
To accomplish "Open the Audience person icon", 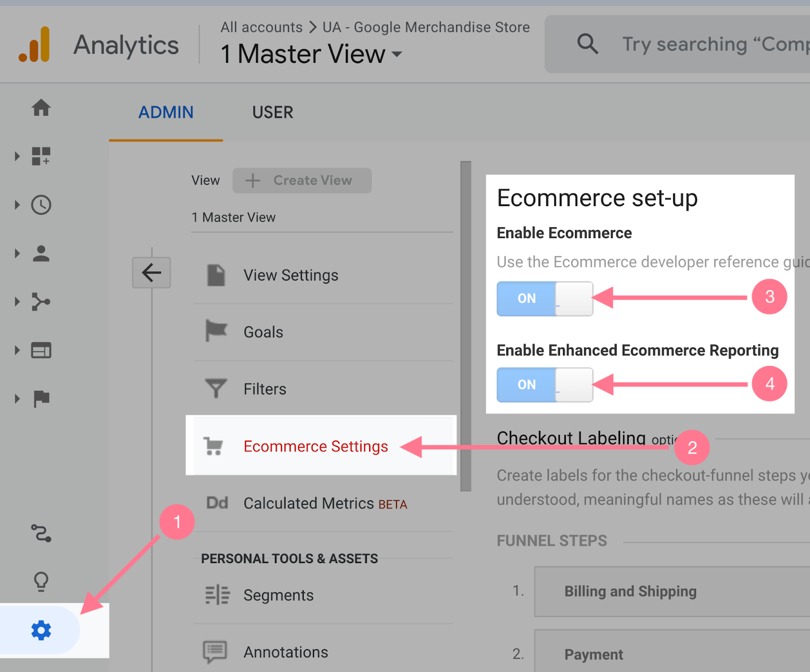I will coord(41,253).
